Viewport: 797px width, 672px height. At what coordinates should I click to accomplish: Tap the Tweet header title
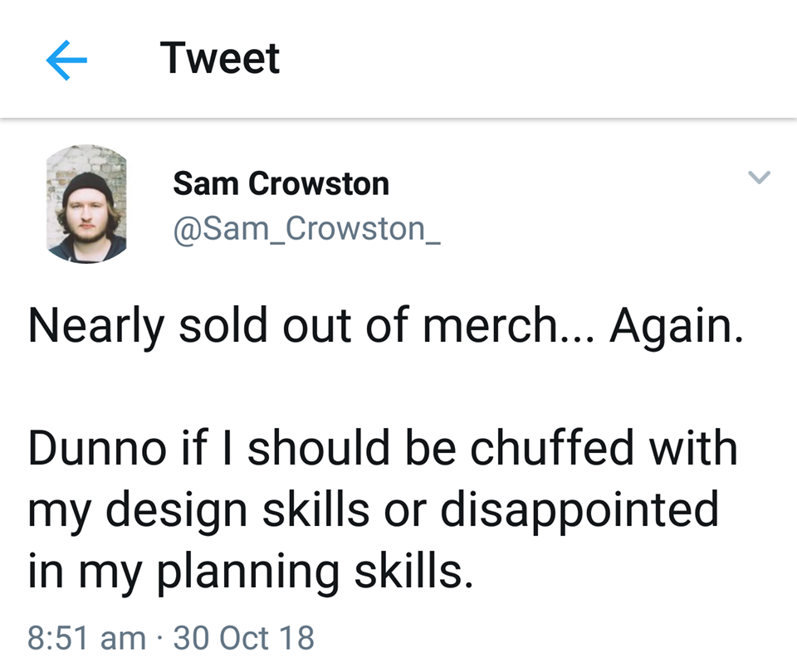point(220,58)
